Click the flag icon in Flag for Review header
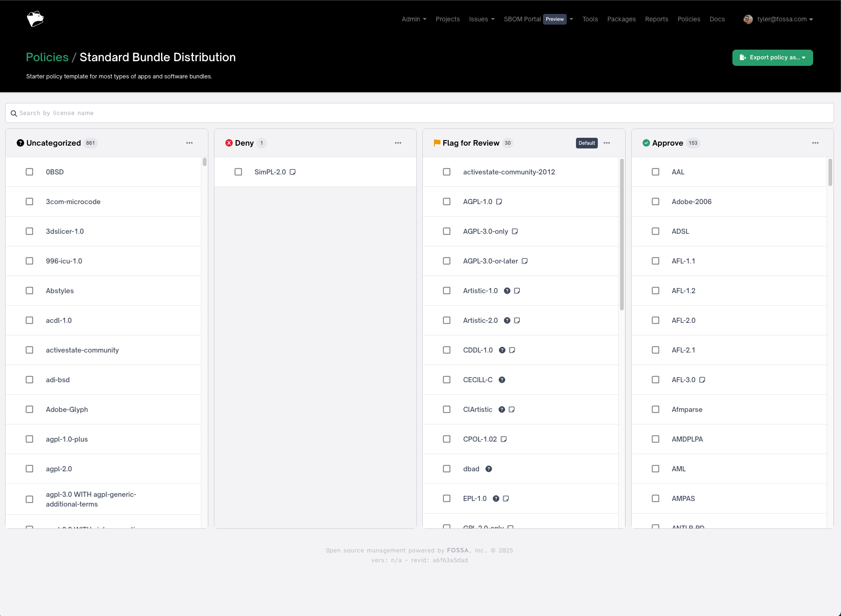 pyautogui.click(x=436, y=143)
